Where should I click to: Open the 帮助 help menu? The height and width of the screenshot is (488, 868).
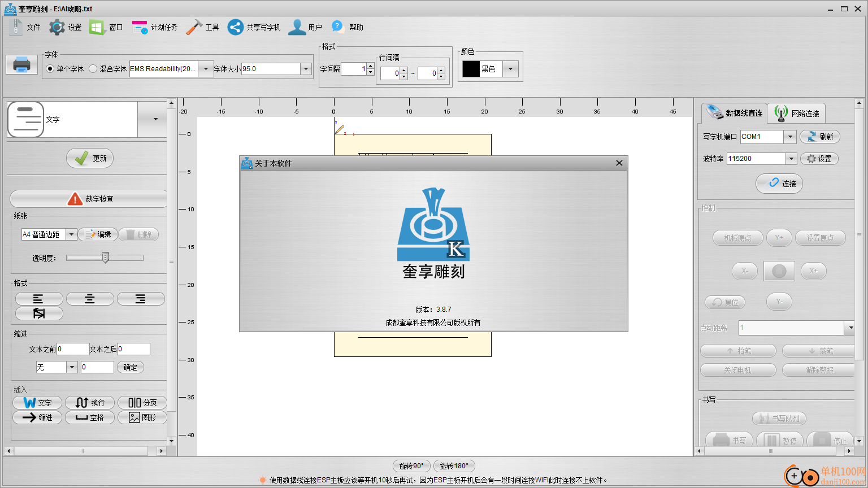click(x=347, y=27)
